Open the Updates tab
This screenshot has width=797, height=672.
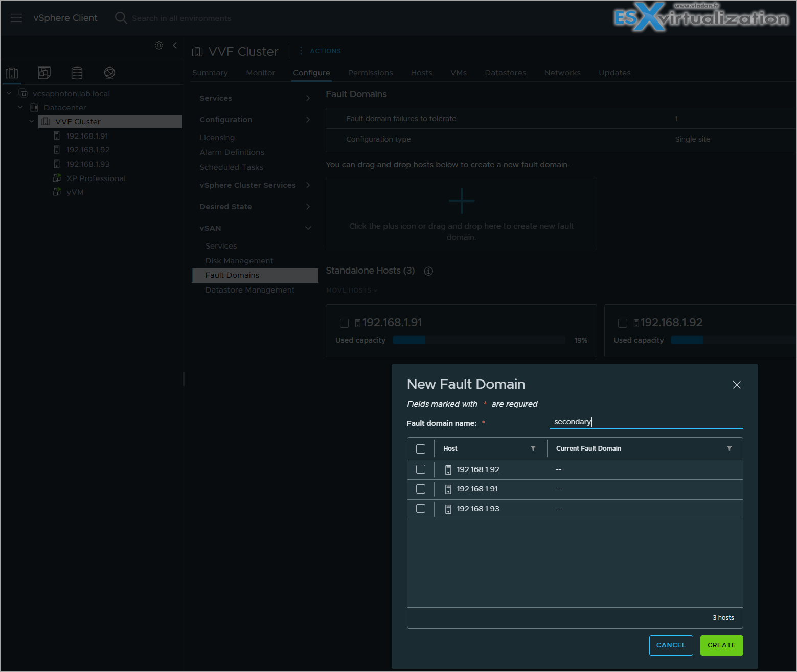pyautogui.click(x=614, y=73)
